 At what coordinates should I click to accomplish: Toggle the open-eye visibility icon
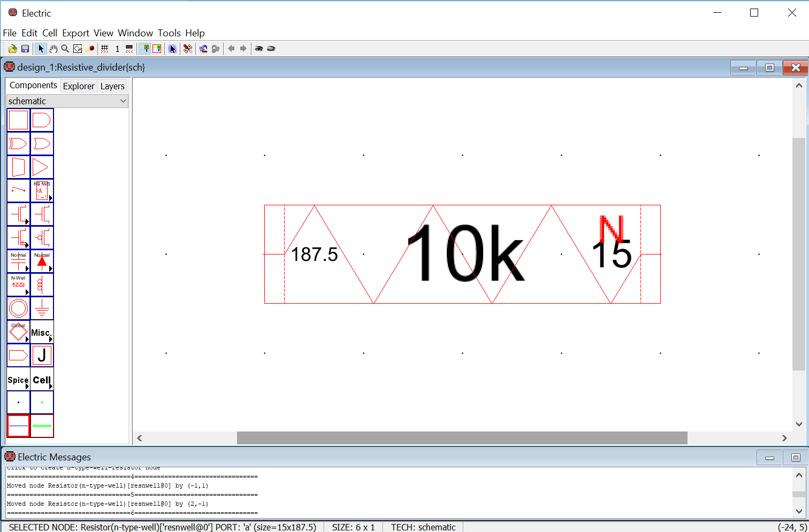click(259, 49)
